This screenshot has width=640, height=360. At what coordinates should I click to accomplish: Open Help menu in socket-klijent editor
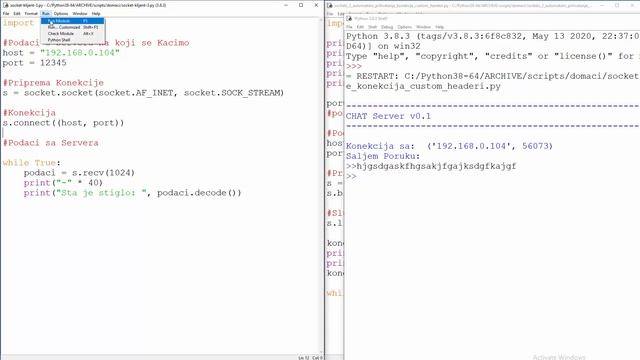tap(96, 13)
